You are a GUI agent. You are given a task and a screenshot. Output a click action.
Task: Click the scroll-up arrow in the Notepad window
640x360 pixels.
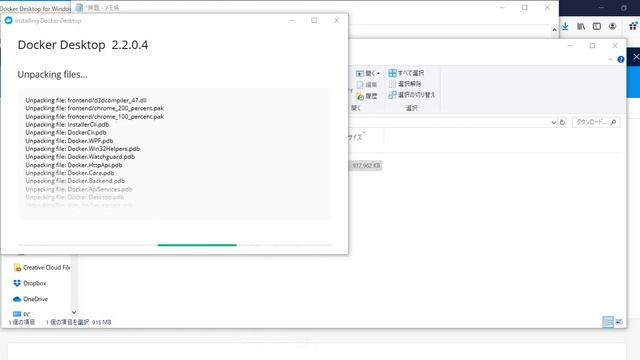tap(554, 30)
